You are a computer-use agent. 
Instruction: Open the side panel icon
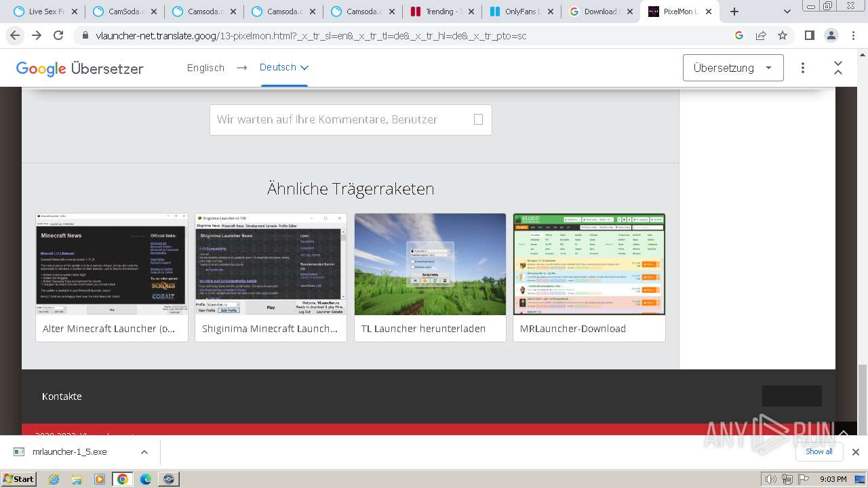pos(809,35)
